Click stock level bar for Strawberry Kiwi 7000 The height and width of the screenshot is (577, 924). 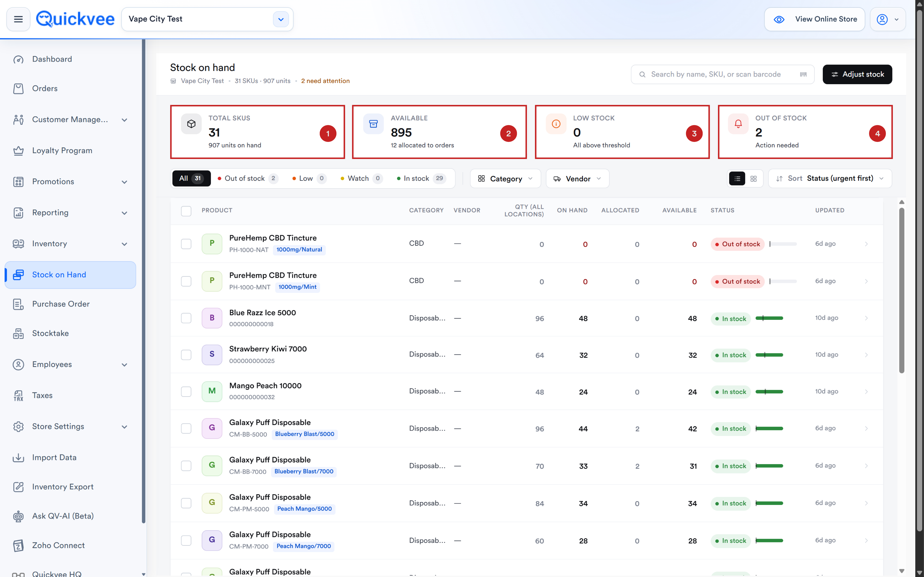[769, 355]
